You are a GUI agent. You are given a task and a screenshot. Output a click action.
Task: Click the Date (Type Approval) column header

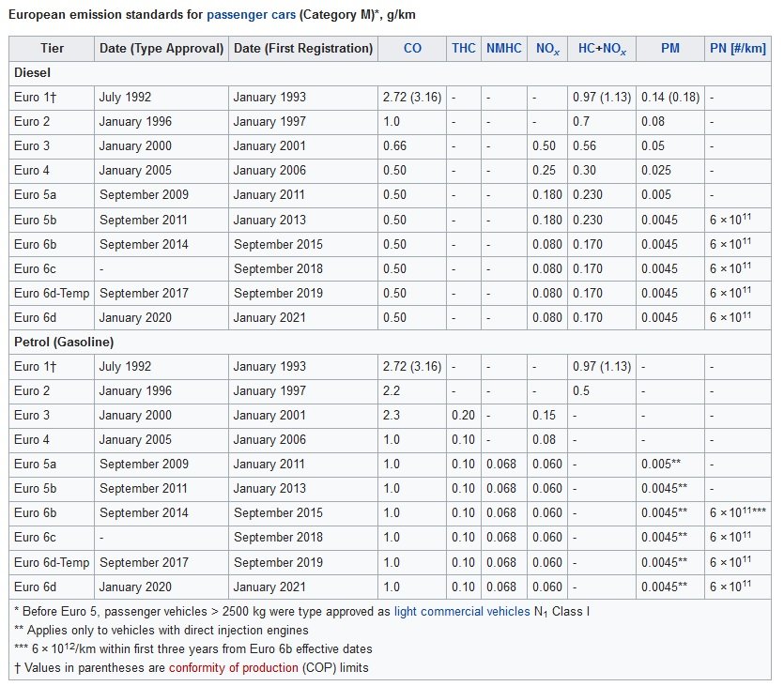(x=161, y=49)
